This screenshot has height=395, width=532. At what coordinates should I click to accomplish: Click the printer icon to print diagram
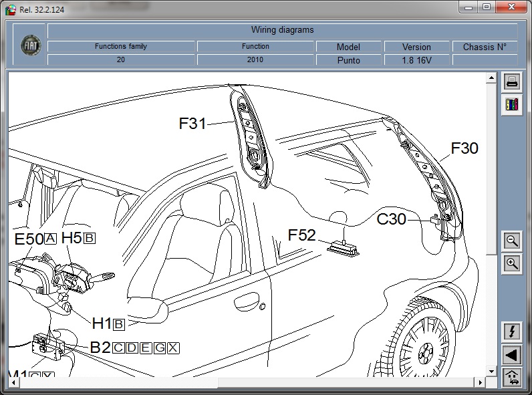[512, 82]
